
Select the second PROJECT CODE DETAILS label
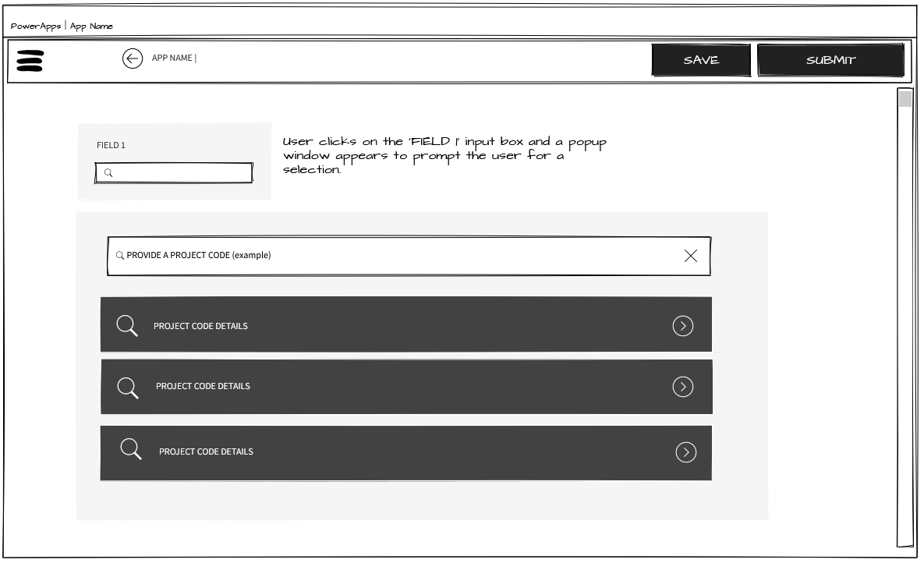click(x=203, y=386)
